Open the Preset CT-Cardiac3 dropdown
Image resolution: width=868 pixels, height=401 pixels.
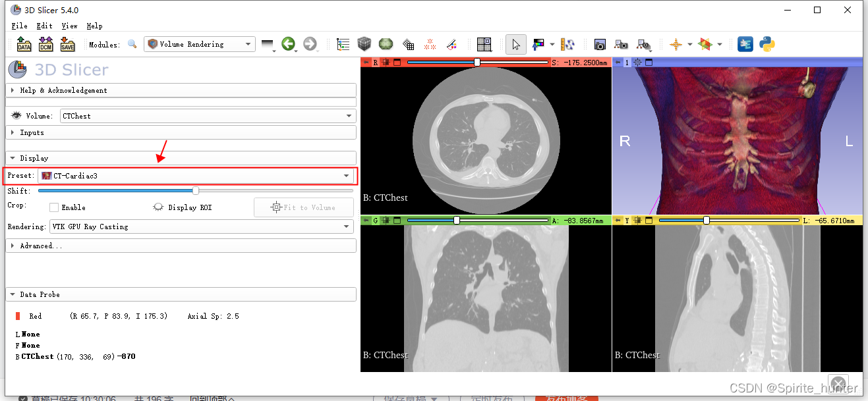tap(196, 176)
